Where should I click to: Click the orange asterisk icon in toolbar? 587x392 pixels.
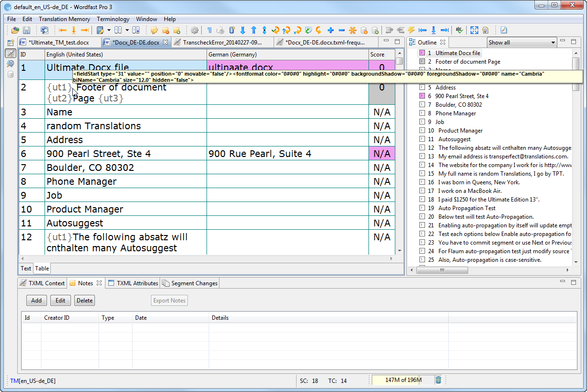point(352,30)
